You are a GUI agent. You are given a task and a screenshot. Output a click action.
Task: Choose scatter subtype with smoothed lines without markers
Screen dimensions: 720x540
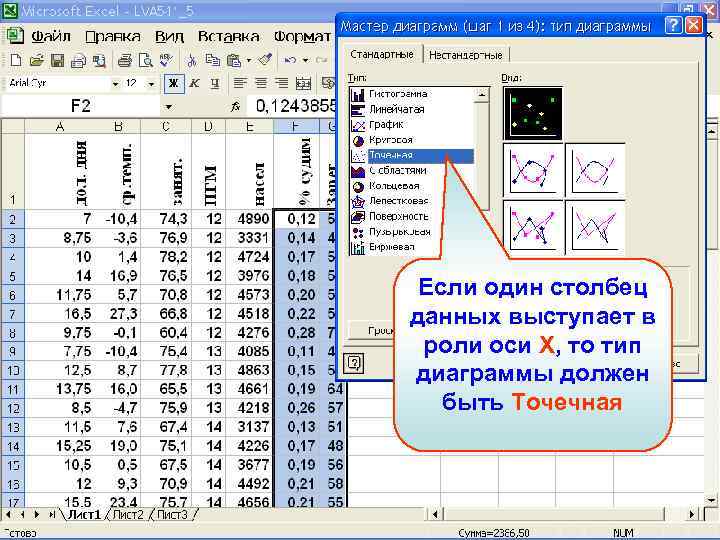point(595,171)
